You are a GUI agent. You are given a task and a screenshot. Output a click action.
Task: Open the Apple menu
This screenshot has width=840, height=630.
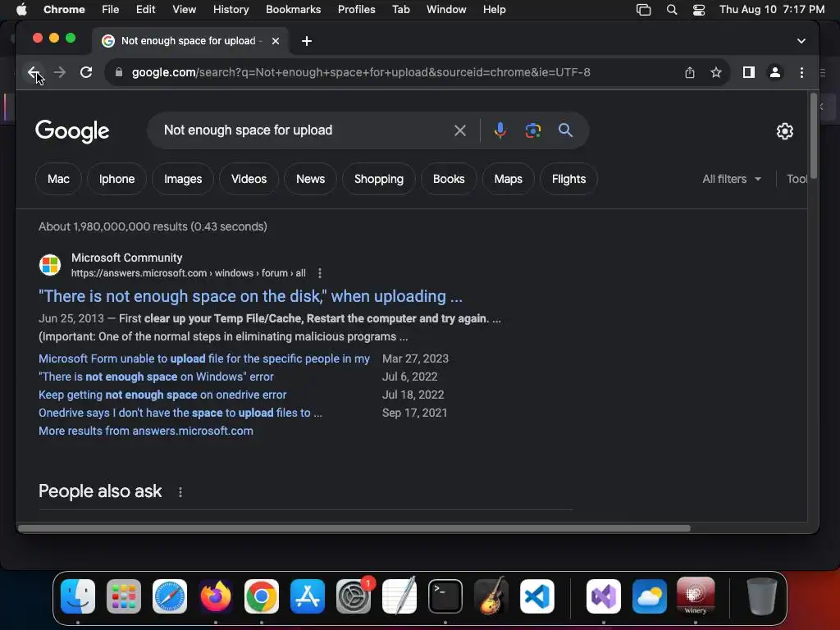(x=21, y=10)
